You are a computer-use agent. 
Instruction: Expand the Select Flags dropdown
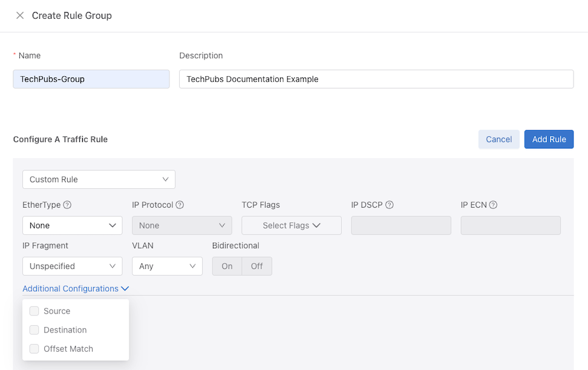(292, 225)
